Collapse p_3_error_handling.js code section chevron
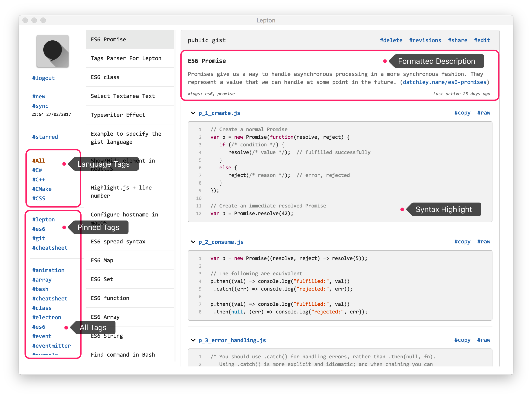 click(x=193, y=340)
